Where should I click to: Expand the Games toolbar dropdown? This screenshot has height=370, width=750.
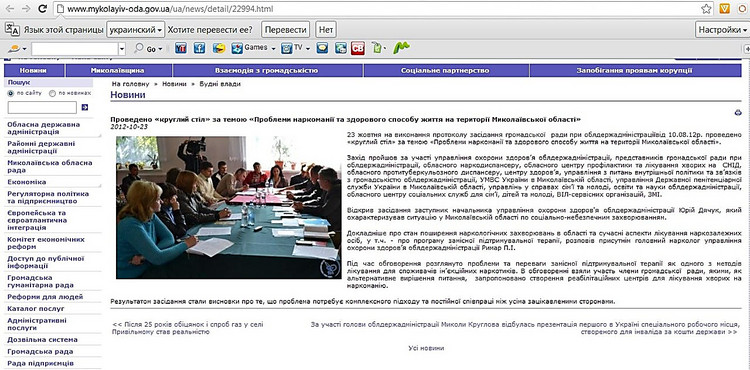pyautogui.click(x=273, y=49)
